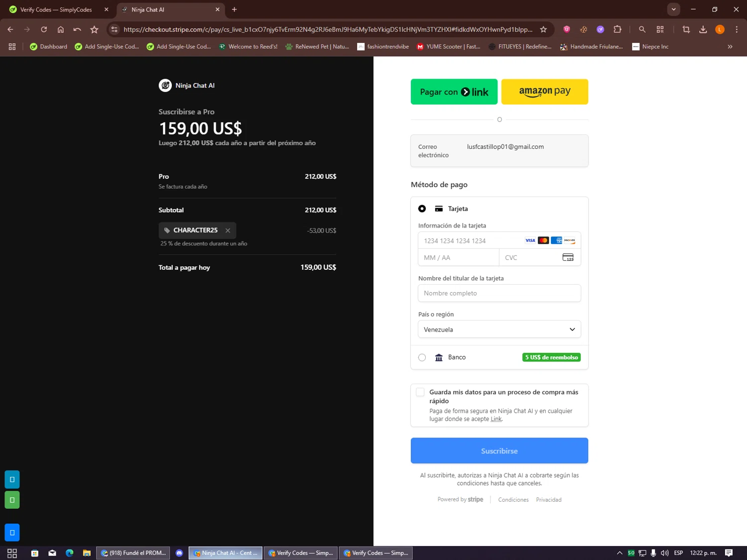The width and height of the screenshot is (747, 560).
Task: Click the crop screenshot toolbar icon
Action: pyautogui.click(x=686, y=29)
